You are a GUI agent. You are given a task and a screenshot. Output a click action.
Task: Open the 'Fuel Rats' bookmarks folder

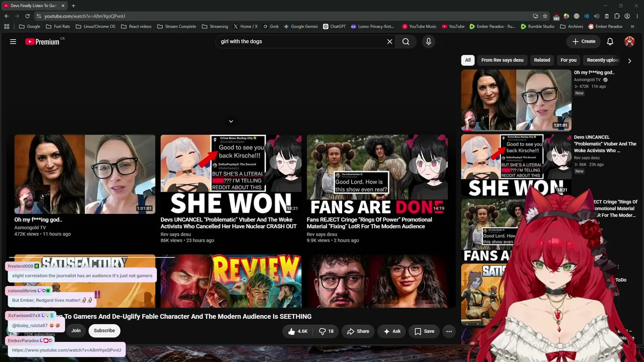(x=58, y=27)
